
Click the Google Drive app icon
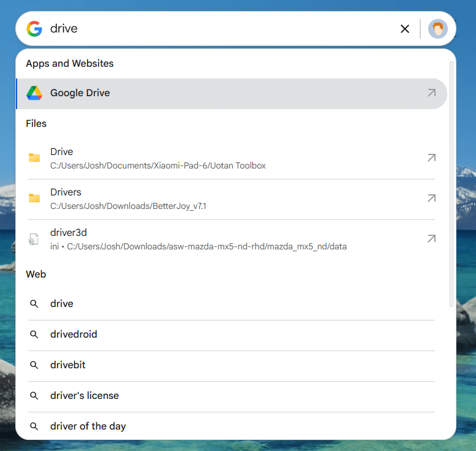tap(34, 93)
